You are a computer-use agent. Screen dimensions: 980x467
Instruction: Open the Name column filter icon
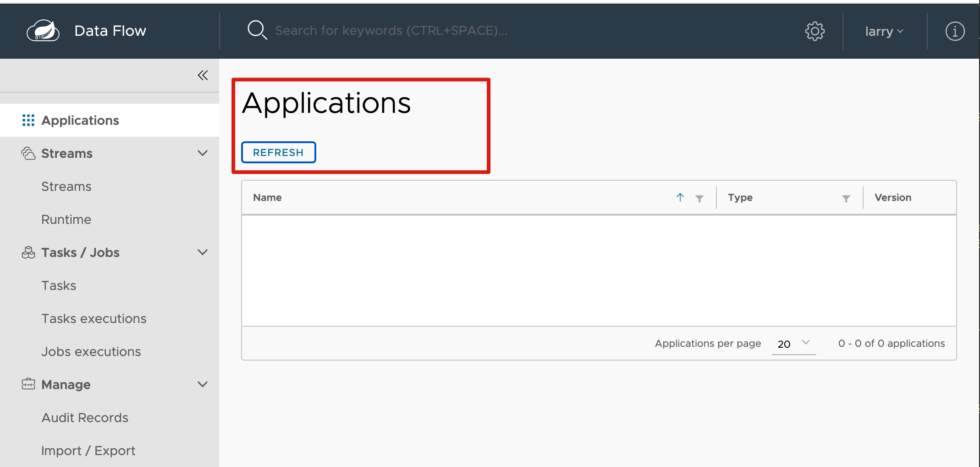[x=699, y=198]
